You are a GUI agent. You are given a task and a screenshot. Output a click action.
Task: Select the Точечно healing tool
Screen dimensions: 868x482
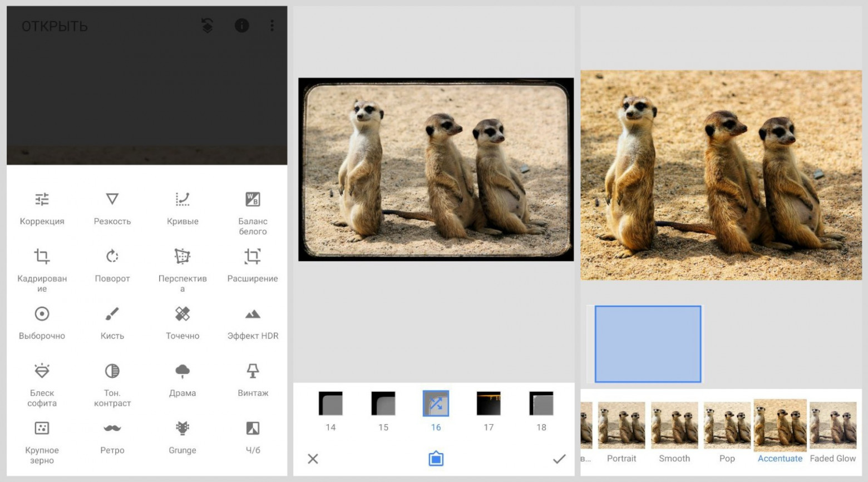[183, 322]
